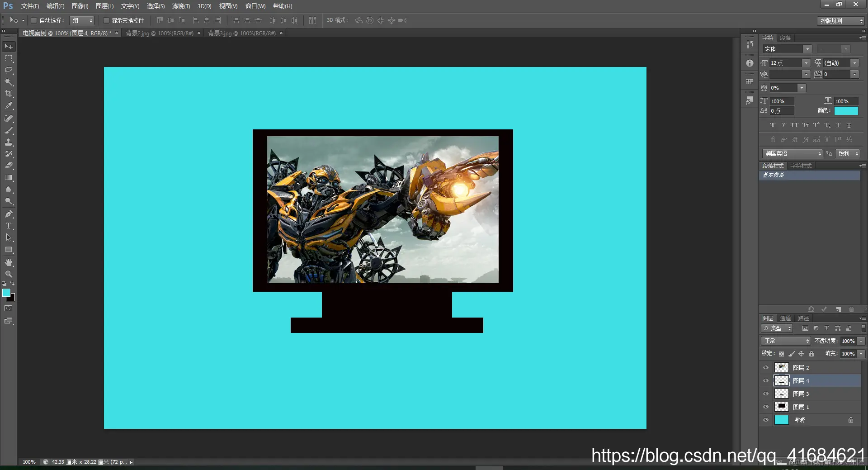The width and height of the screenshot is (868, 470).
Task: Select the Brush tool
Action: 9,130
